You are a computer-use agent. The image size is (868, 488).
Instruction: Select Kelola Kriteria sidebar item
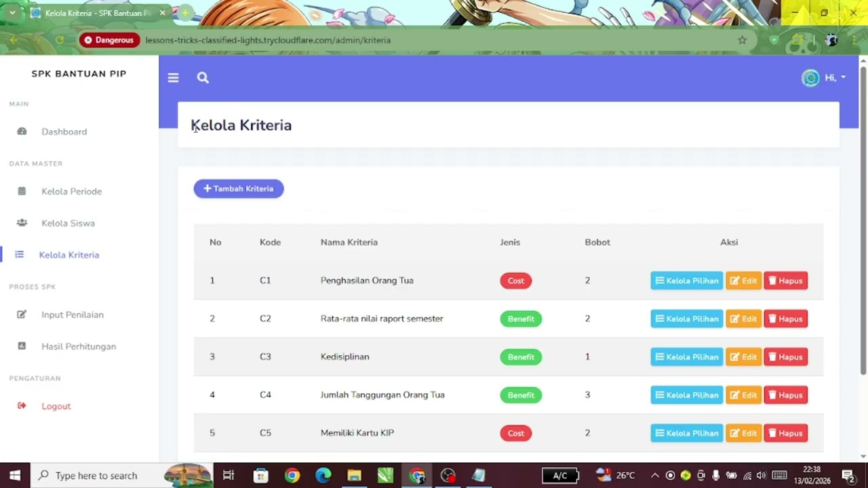pos(69,255)
